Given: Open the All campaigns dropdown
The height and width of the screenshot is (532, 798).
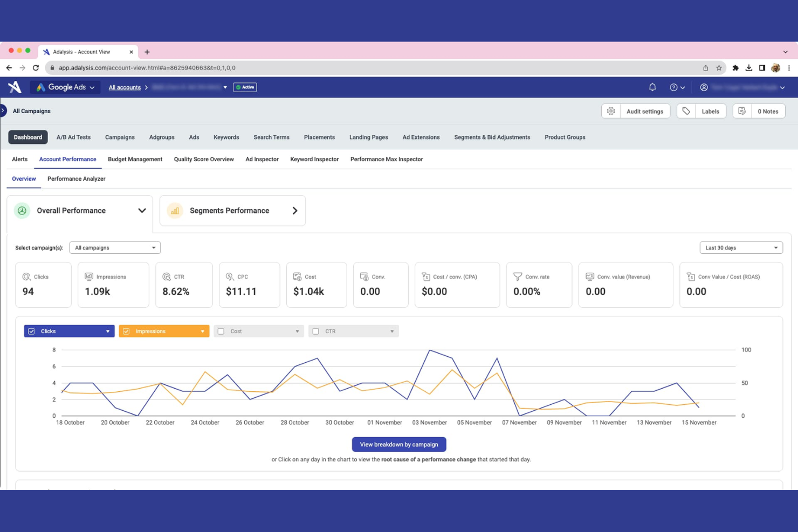Looking at the screenshot, I should click(x=115, y=247).
